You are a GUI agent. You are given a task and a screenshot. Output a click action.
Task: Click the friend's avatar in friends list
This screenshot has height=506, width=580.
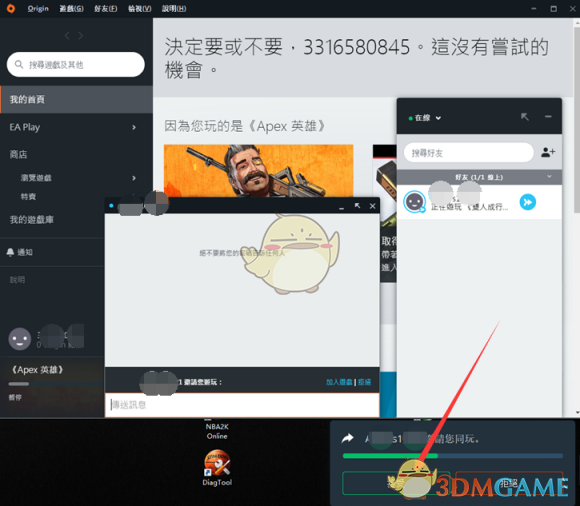click(x=414, y=202)
